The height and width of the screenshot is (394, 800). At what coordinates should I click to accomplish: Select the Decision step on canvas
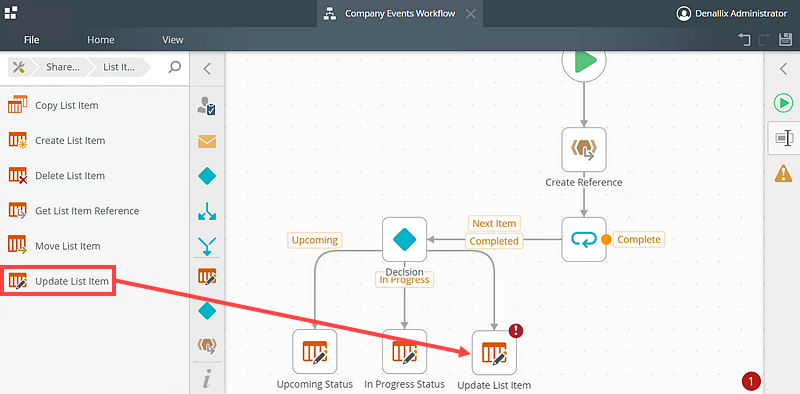(404, 239)
